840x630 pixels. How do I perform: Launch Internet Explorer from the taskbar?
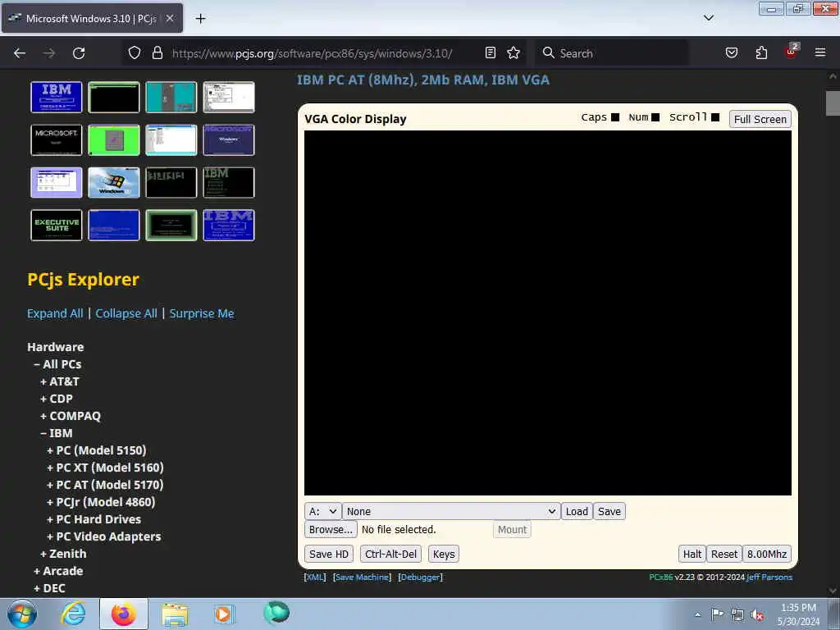point(73,614)
